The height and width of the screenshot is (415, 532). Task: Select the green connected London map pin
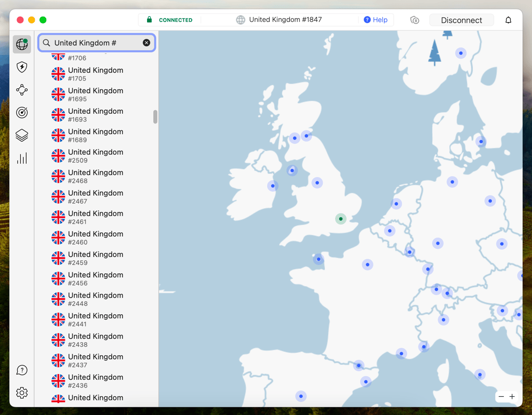coord(341,219)
